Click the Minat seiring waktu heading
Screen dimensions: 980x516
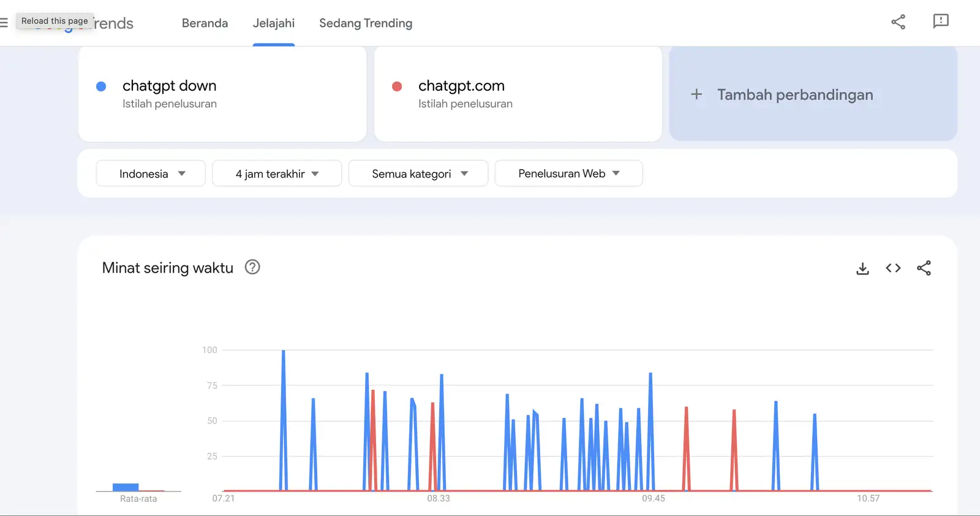(168, 268)
